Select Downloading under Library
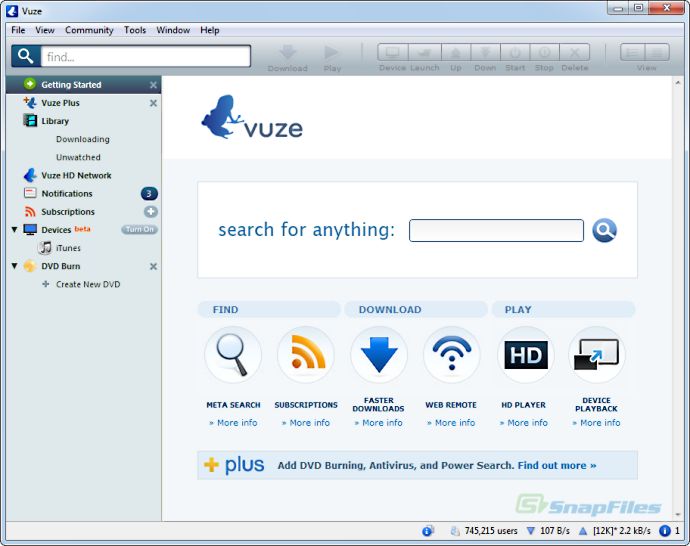Screen dimensions: 690x546 83,139
